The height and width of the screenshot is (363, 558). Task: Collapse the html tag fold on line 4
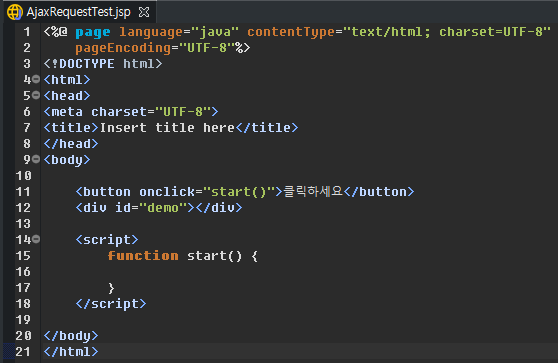pos(36,79)
